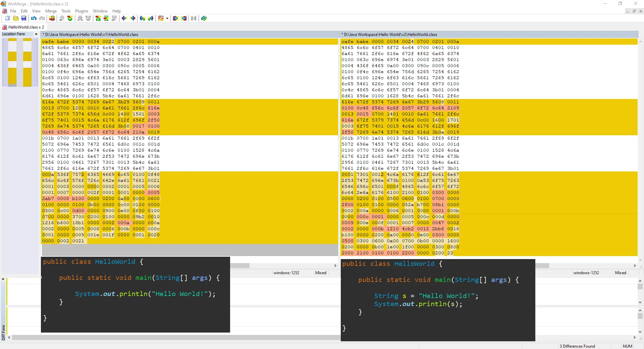
Task: Open the Tools menu
Action: 66,11
